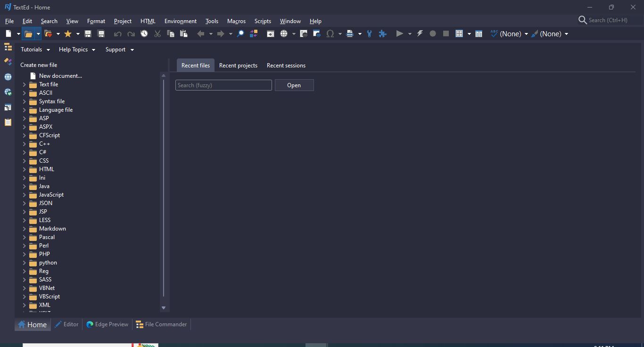The width and height of the screenshot is (644, 347).
Task: Click the Save floppy disk icon
Action: click(88, 34)
